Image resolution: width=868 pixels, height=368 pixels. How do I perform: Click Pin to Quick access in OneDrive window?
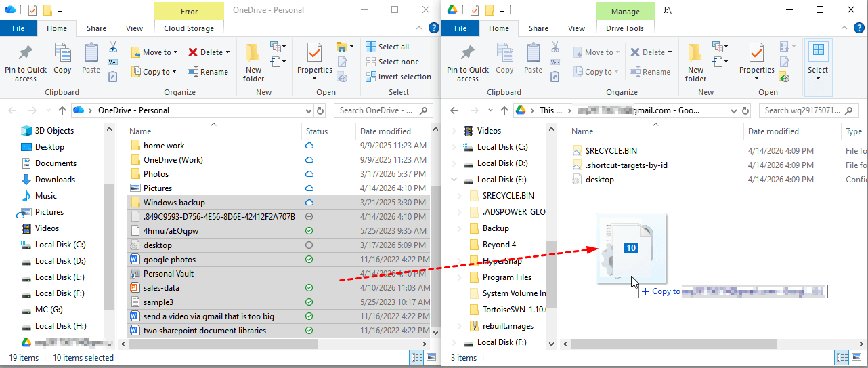point(26,64)
